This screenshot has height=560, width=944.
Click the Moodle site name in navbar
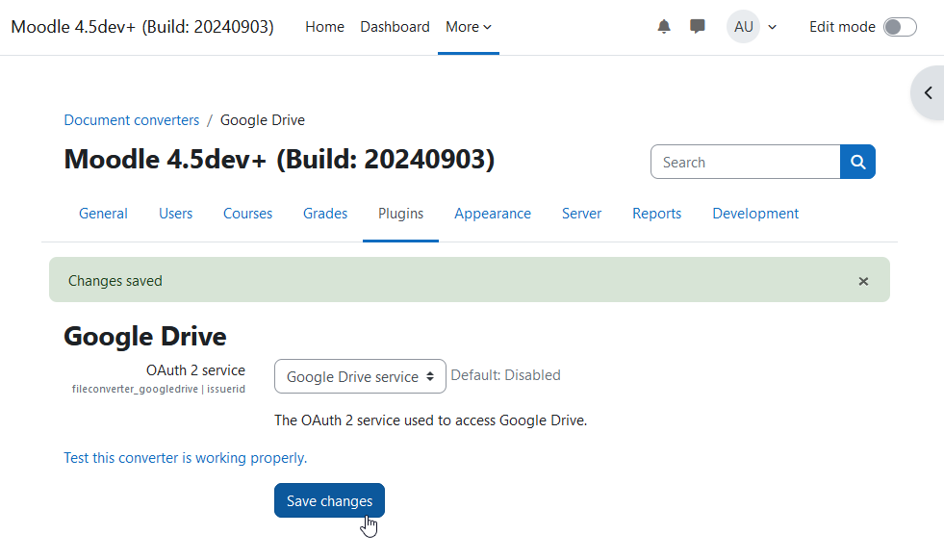pyautogui.click(x=142, y=27)
